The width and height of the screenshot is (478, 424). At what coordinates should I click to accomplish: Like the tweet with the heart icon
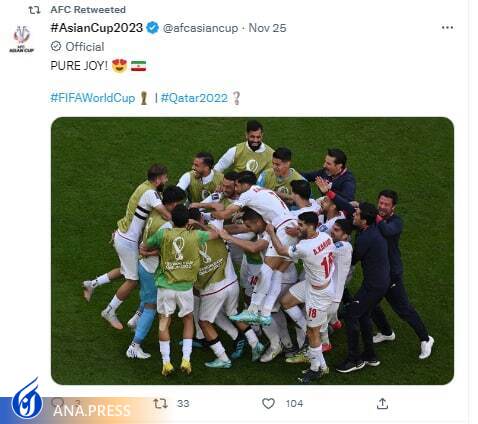click(x=268, y=404)
